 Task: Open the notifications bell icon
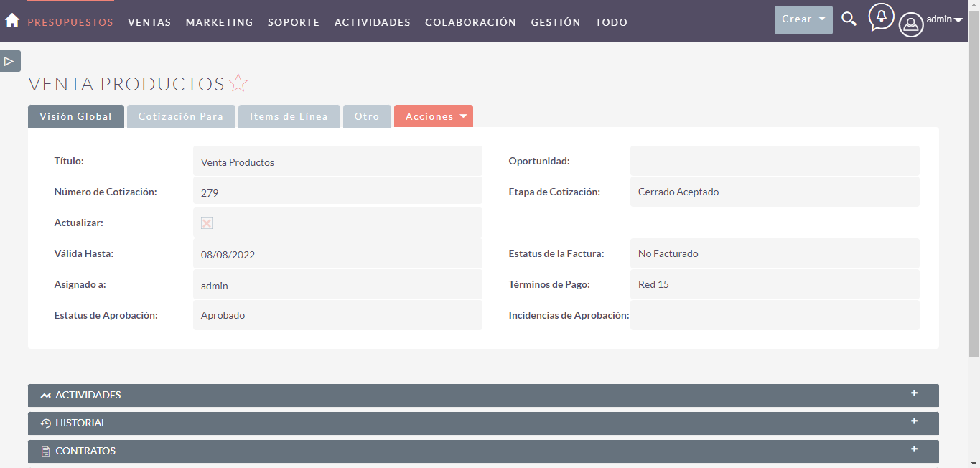click(x=881, y=17)
